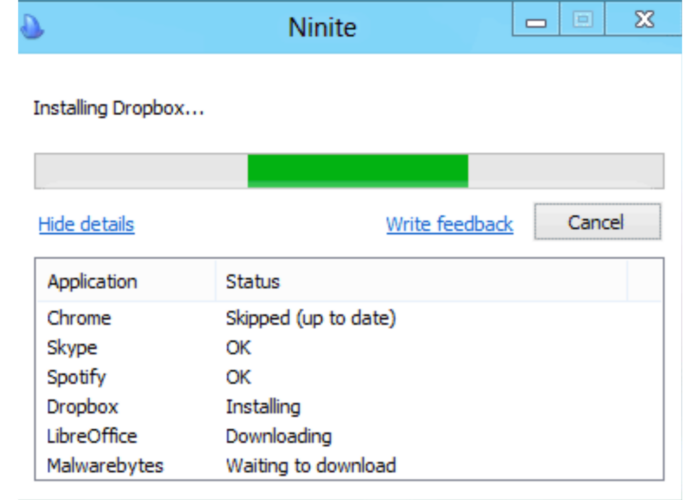The image size is (700, 500).
Task: Sort by the Status column header
Action: pos(421,282)
